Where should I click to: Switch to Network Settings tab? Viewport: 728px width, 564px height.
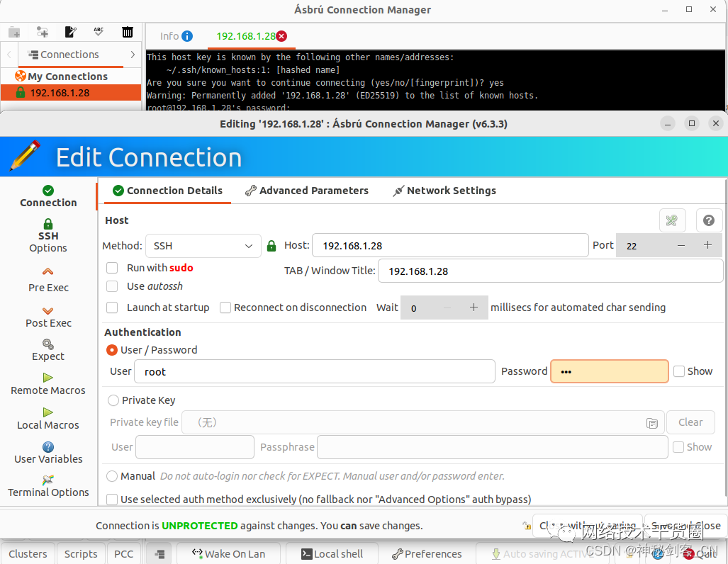444,191
